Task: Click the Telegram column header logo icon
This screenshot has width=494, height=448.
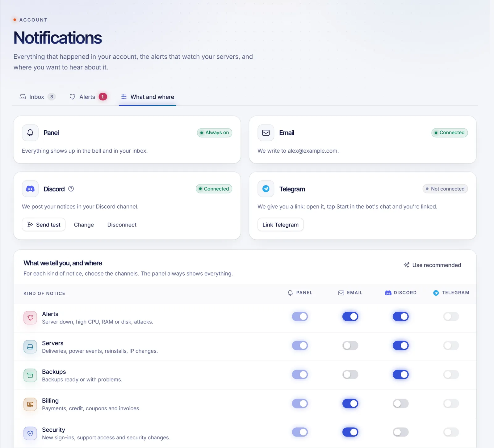Action: 436,293
